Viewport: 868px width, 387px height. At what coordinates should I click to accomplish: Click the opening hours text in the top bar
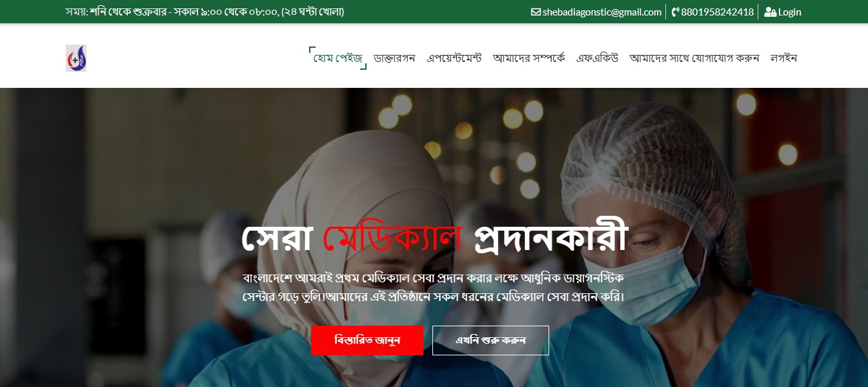tap(205, 12)
